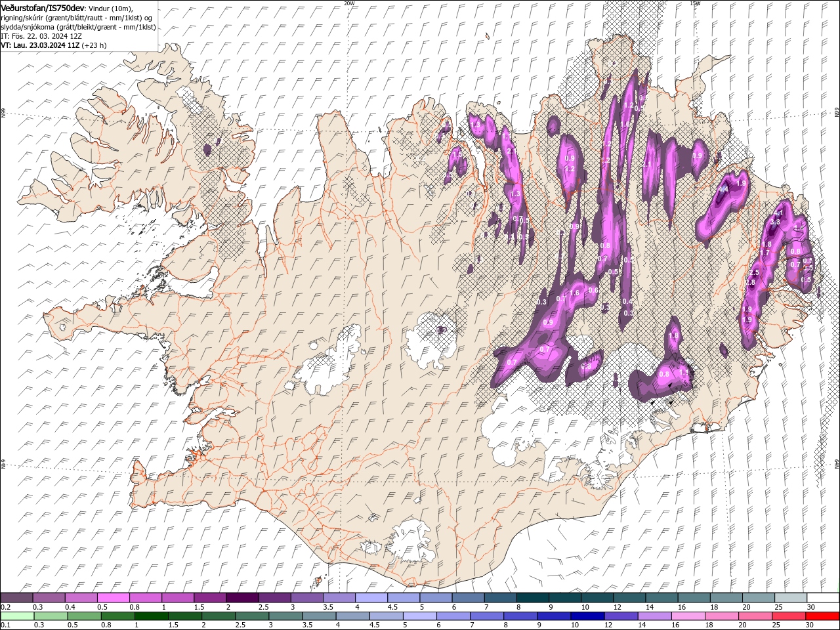
Task: Pick the 20 swatch in upper snow legend
Action: tap(758, 597)
